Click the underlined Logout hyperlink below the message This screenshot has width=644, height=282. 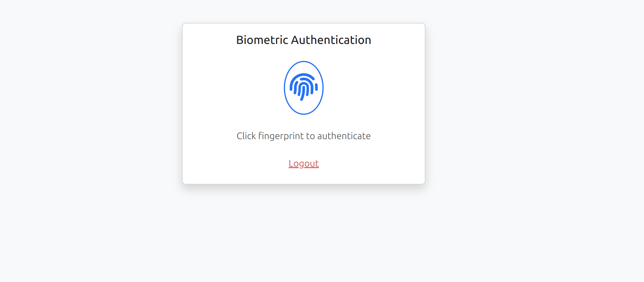(x=303, y=163)
